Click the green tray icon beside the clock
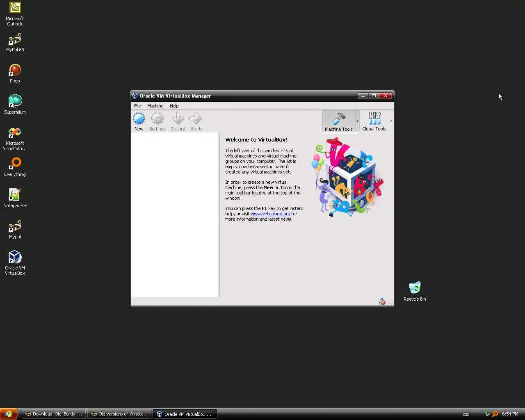Image resolution: width=525 pixels, height=420 pixels. click(x=487, y=414)
